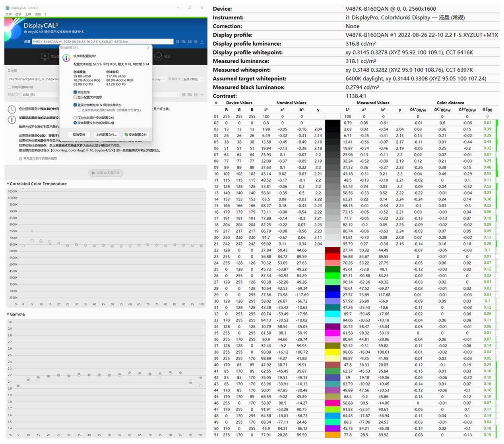The height and width of the screenshot is (444, 504).
Task: Open the load settings folder icon
Action: click(x=184, y=41)
